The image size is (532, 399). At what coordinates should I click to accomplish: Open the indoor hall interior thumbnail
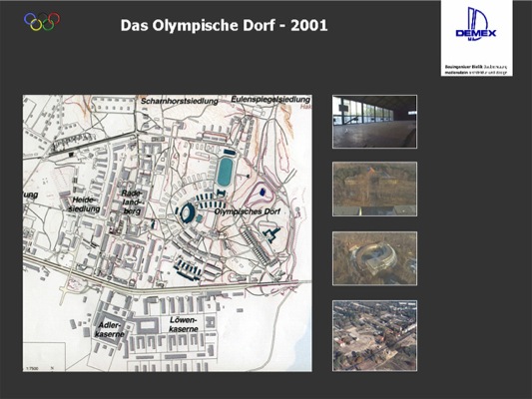pos(374,122)
